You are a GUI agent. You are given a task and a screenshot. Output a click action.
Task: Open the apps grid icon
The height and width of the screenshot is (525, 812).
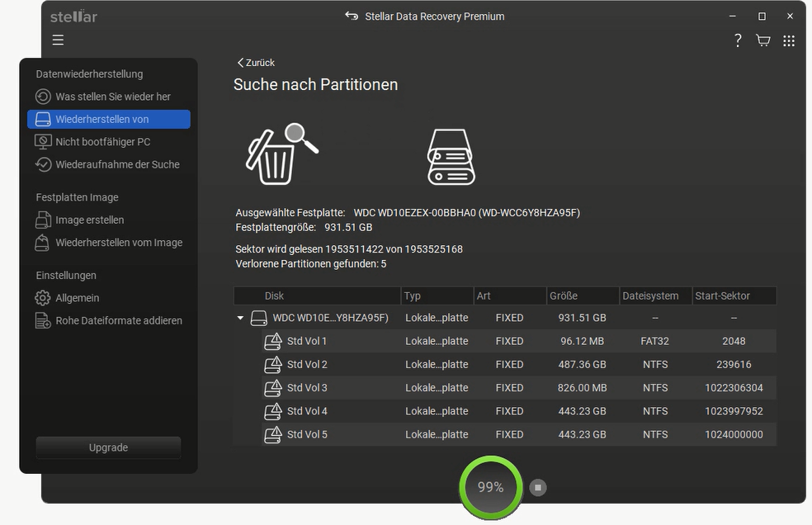tap(789, 41)
